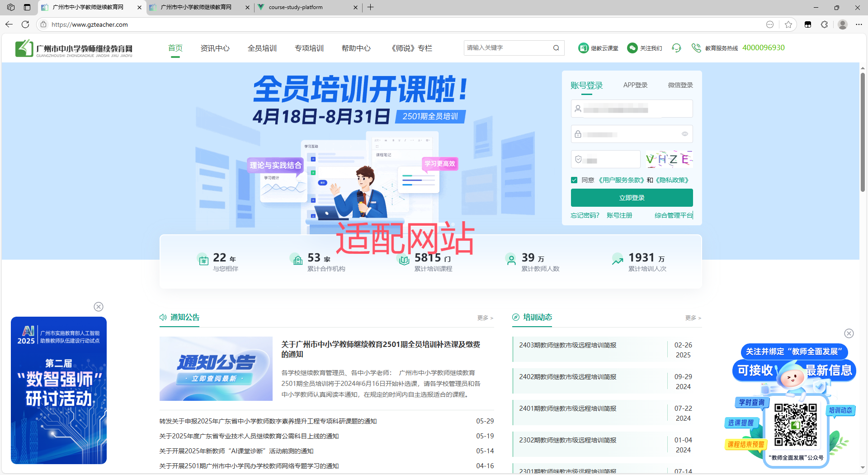868x475 pixels.
Task: Click the scrollbar down arrow
Action: pos(863,468)
